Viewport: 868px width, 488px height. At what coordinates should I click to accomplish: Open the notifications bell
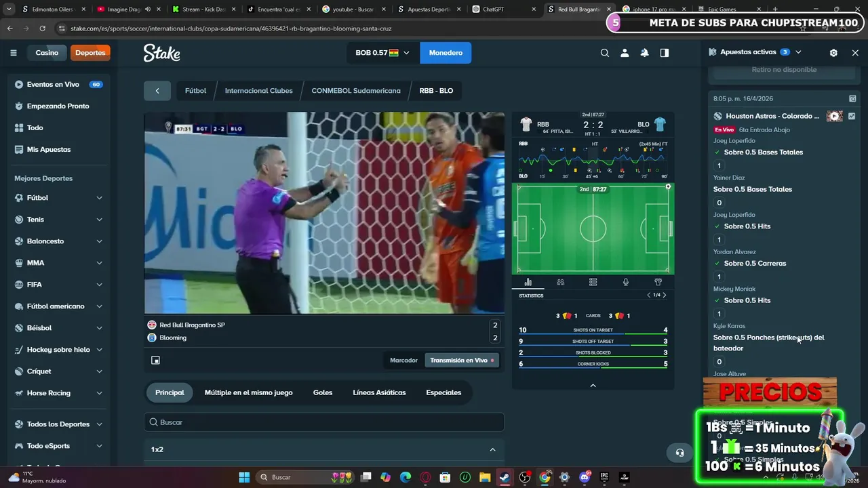644,53
